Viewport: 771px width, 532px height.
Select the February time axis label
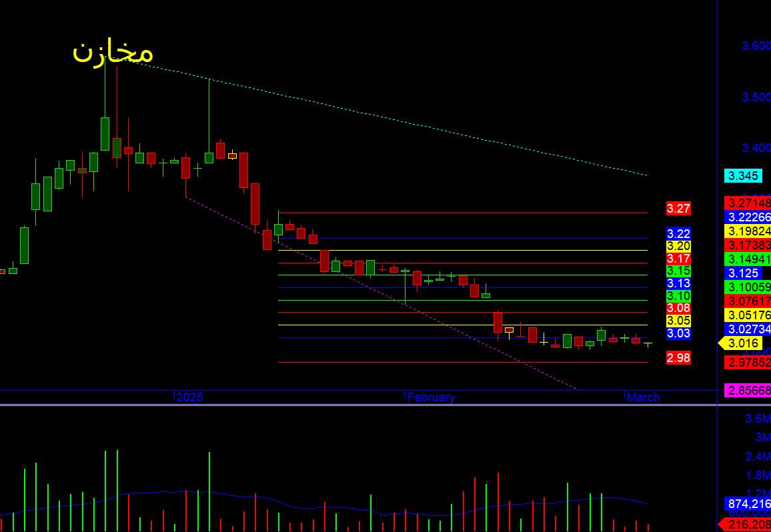coord(432,397)
